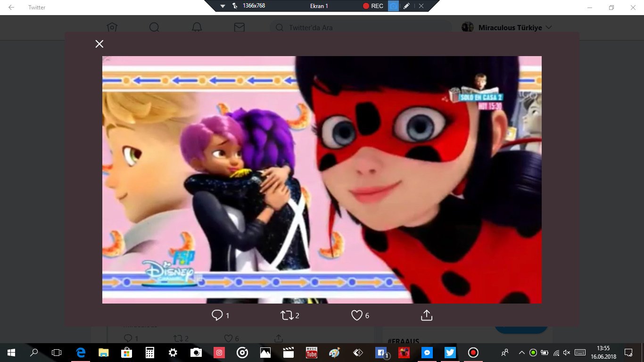Screen dimensions: 644x362
Task: Click the Twitter'da Ara search field
Action: [x=361, y=27]
